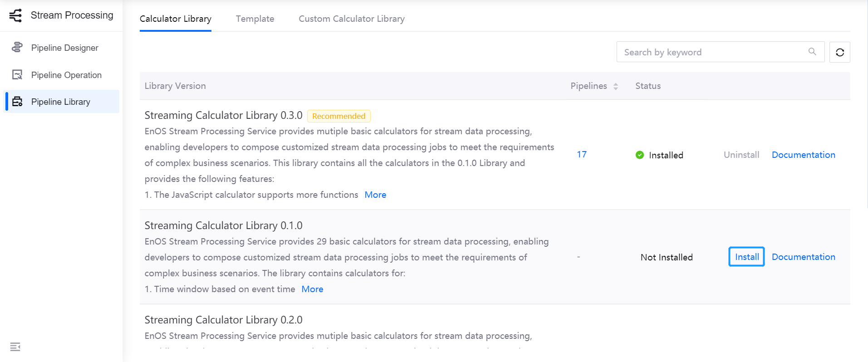Click the Installed status text

pos(666,155)
